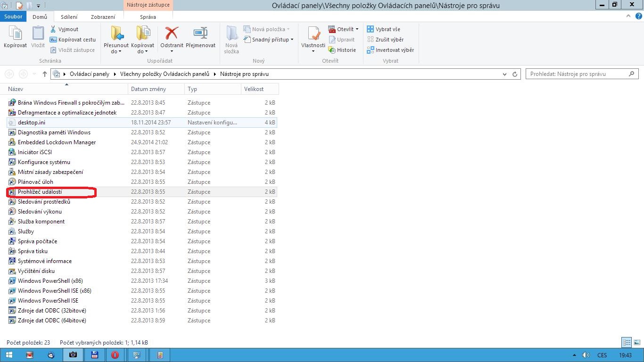Image resolution: width=644 pixels, height=362 pixels.
Task: Click the up arrow navigation icon
Action: 45,74
